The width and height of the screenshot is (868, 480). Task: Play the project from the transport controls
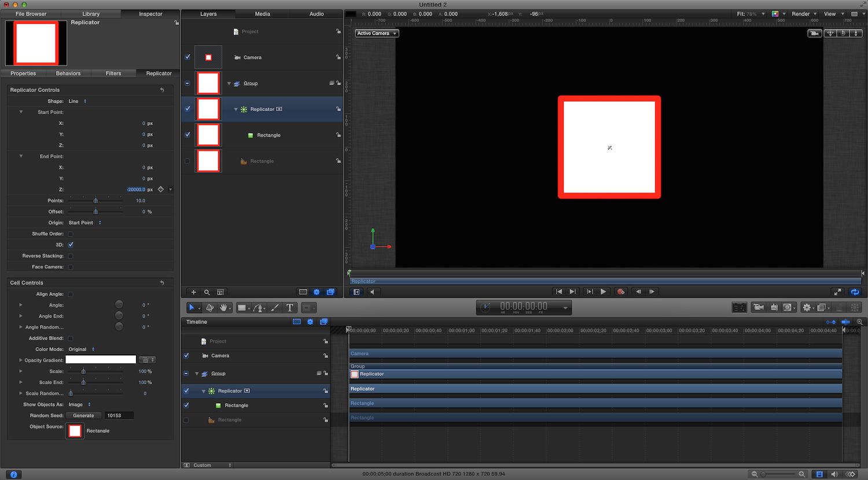coord(603,292)
